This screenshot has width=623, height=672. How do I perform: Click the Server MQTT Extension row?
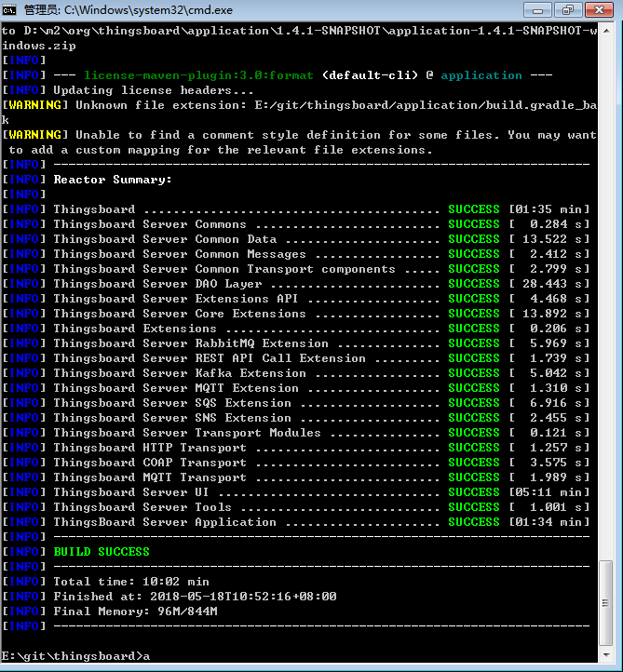296,388
